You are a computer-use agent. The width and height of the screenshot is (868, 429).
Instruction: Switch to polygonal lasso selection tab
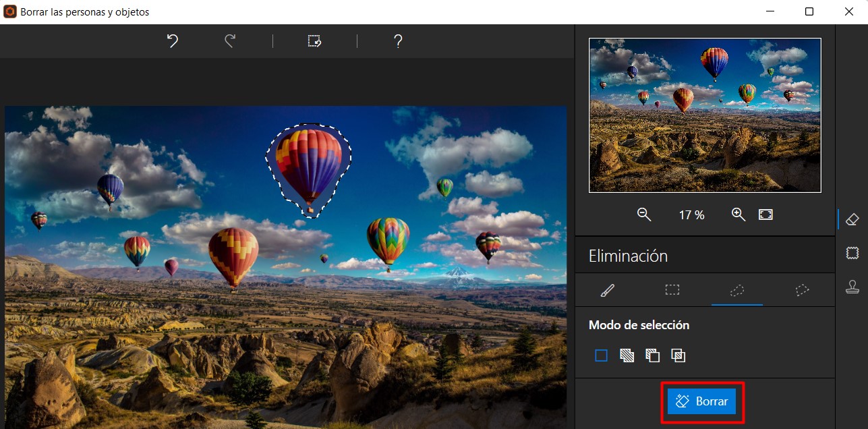802,290
